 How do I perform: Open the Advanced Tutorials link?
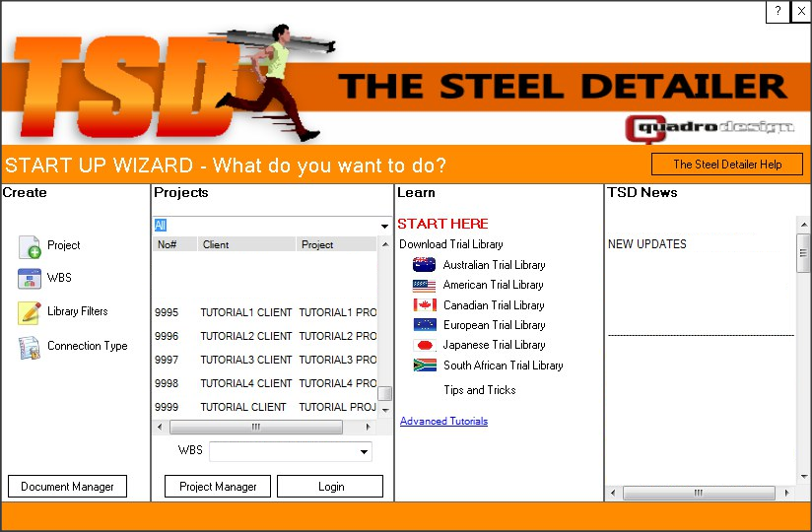tap(443, 422)
